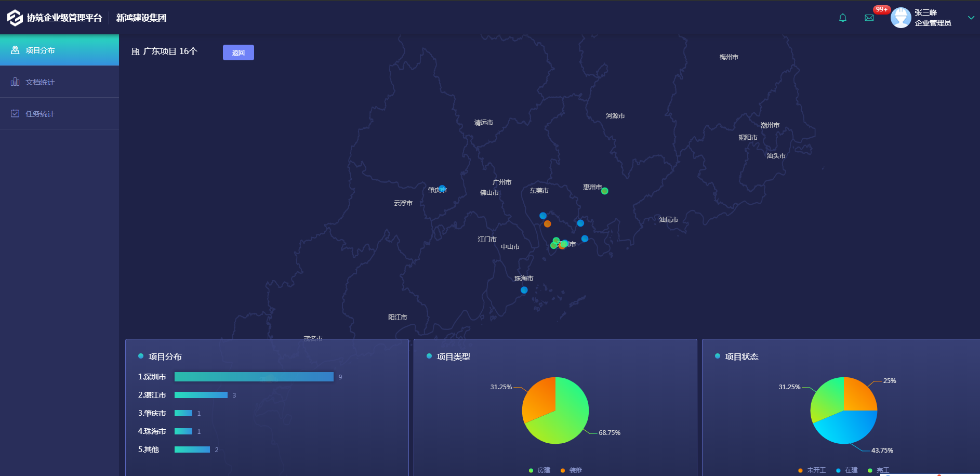This screenshot has height=476, width=980.
Task: Toggle the 未开工 legend in 项目状态 chart
Action: (812, 470)
